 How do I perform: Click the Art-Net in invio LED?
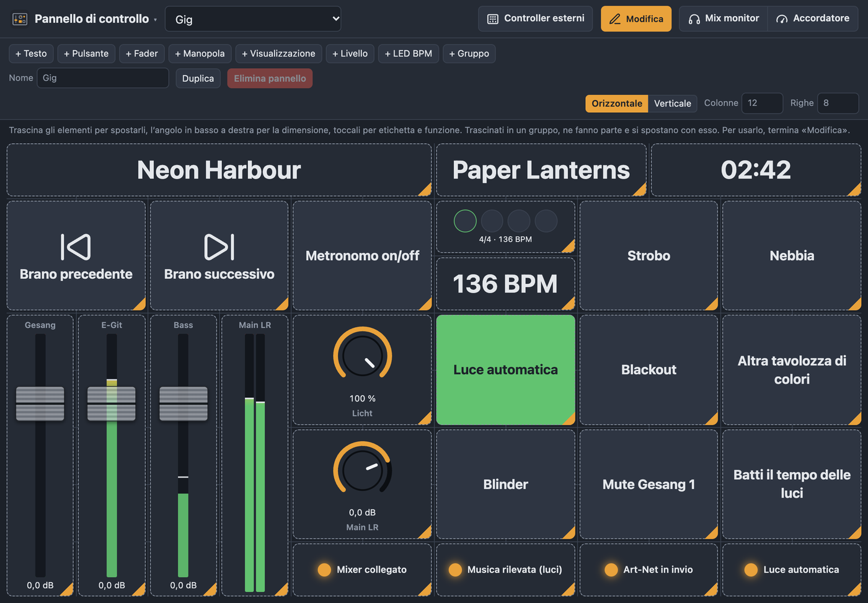point(611,570)
